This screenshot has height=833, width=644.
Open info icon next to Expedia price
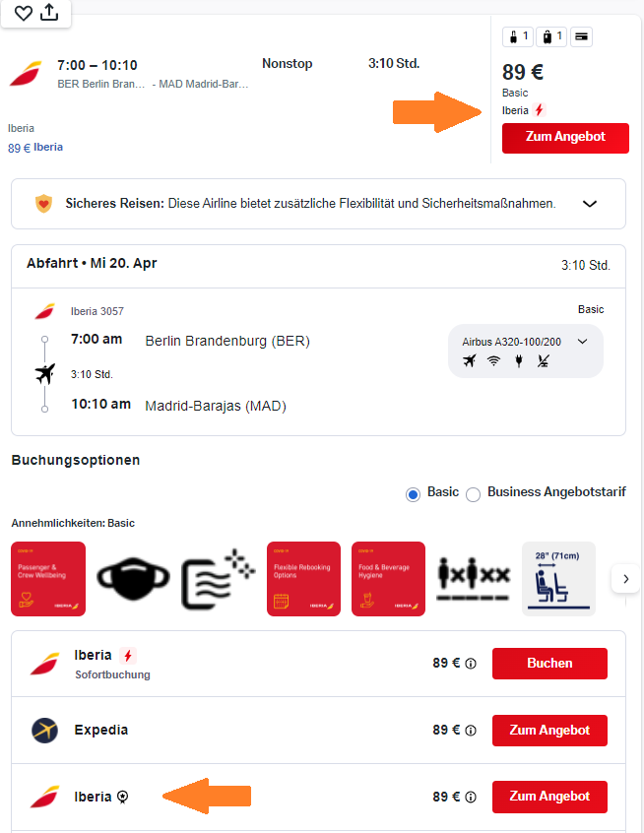(x=471, y=731)
